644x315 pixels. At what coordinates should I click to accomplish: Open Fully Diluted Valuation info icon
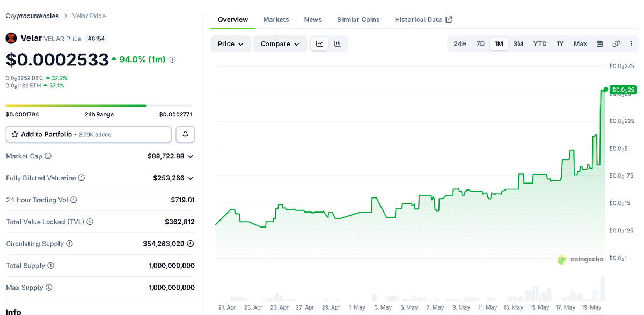click(81, 178)
